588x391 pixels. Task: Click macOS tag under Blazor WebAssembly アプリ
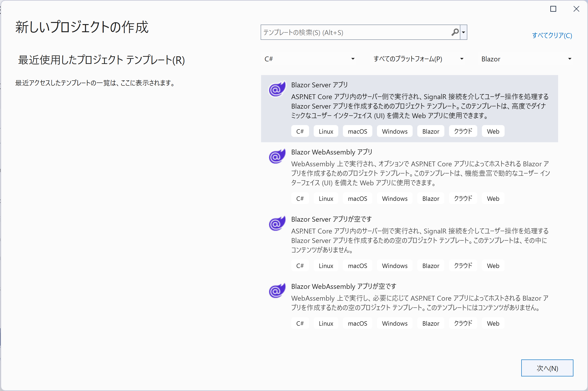(x=357, y=199)
